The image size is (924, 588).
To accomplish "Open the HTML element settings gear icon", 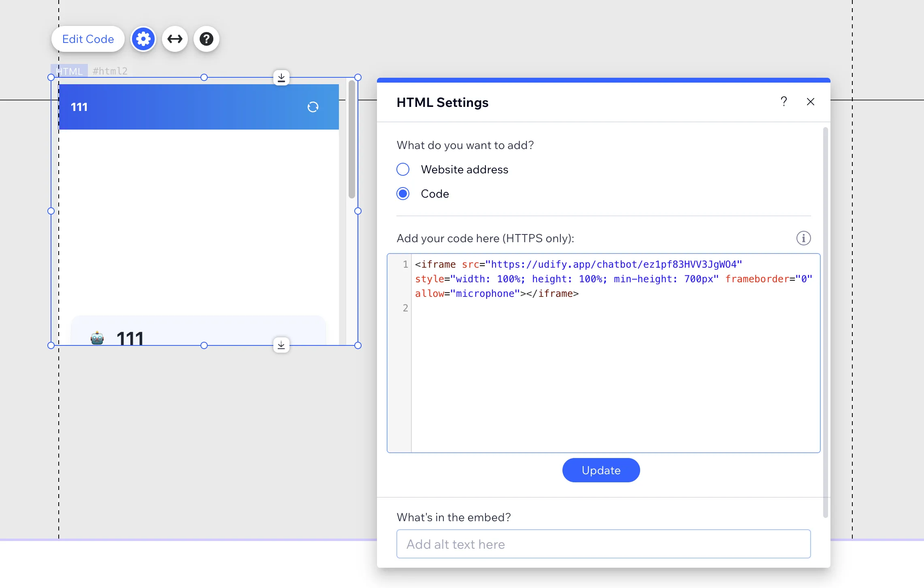I will (143, 38).
